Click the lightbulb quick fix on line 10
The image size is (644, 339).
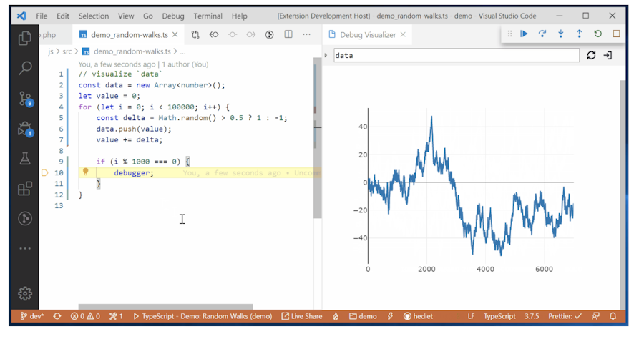click(x=85, y=172)
